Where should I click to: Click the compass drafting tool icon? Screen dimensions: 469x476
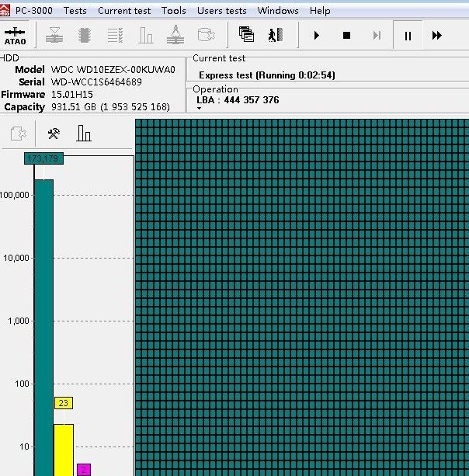point(175,35)
